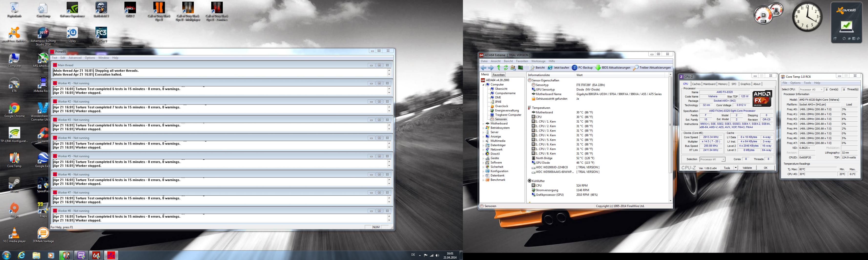Viewport: 868px width, 260px height.
Task: Open the Options menu in Prime95
Action: tap(90, 58)
